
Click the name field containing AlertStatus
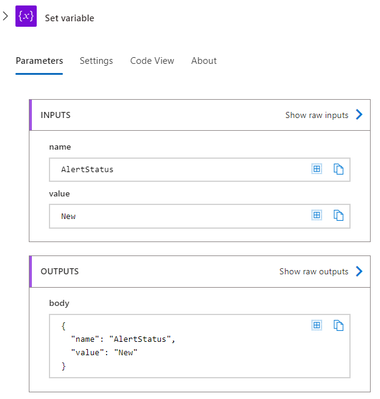[200, 170]
